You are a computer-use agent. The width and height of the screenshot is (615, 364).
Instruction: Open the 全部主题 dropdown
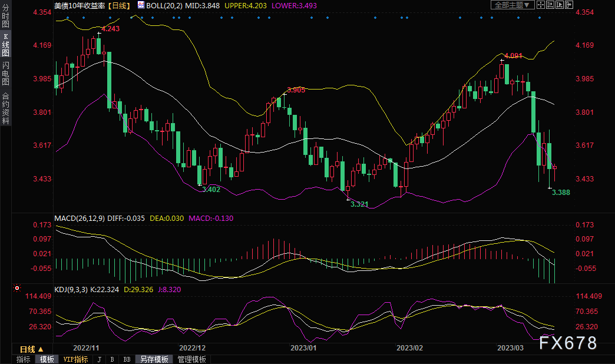512,5
